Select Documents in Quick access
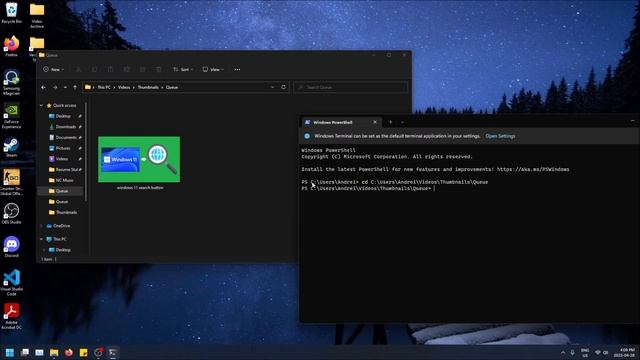Image resolution: width=640 pixels, height=360 pixels. (x=65, y=138)
